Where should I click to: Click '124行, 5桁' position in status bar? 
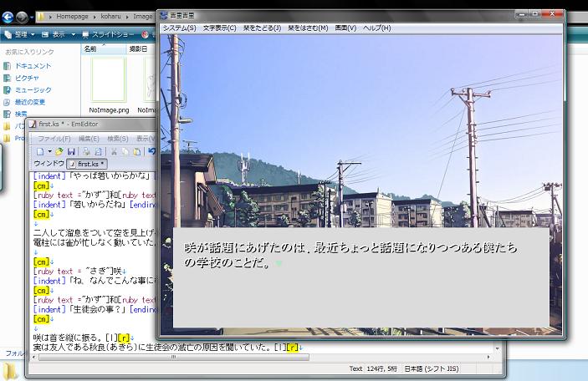381,368
